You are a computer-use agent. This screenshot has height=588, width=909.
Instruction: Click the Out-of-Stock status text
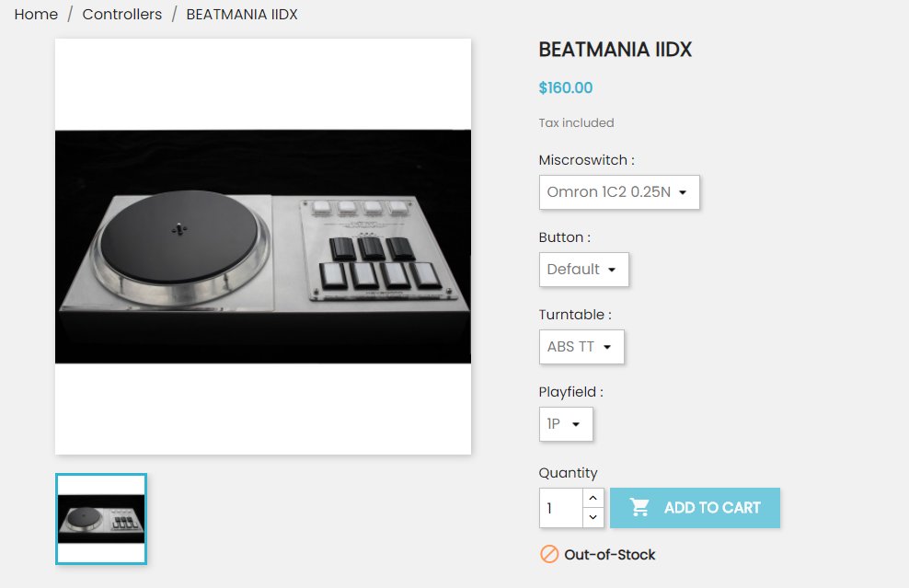(609, 554)
